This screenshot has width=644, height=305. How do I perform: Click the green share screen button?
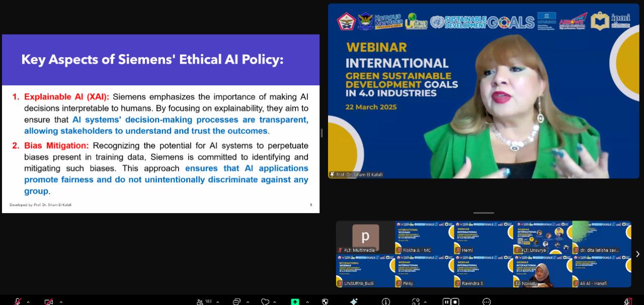[x=295, y=301]
